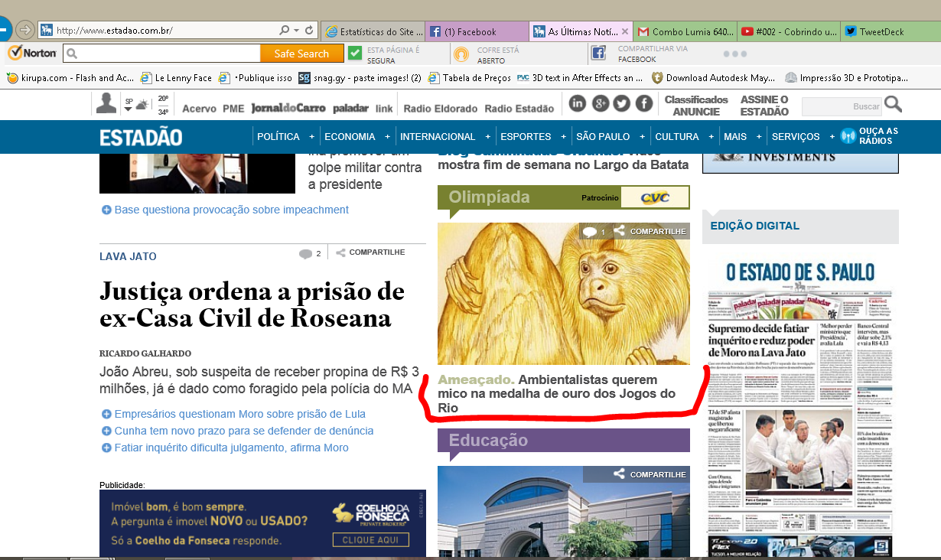Click the user profile silhouette icon
Screen dimensions: 941x560
coord(106,103)
